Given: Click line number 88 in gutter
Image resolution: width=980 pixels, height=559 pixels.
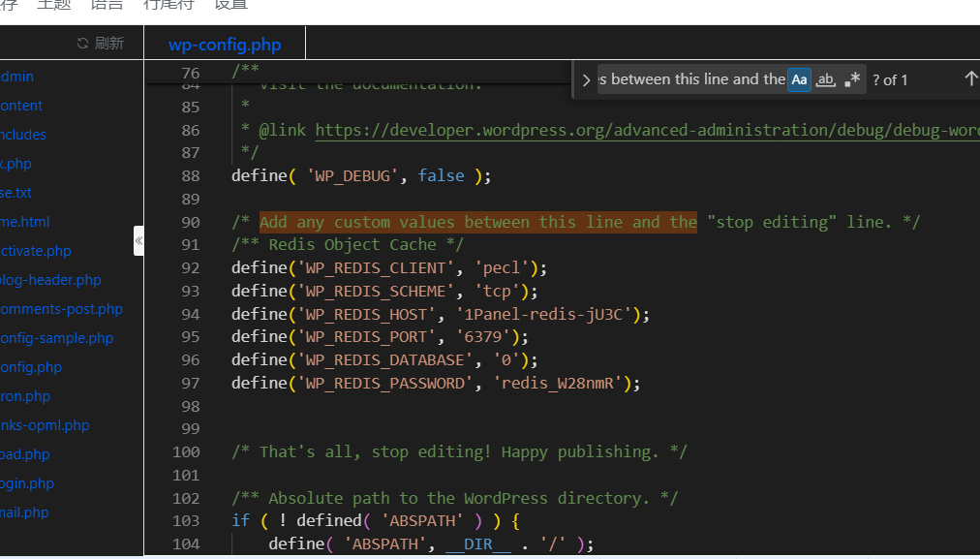Looking at the screenshot, I should pyautogui.click(x=191, y=176).
